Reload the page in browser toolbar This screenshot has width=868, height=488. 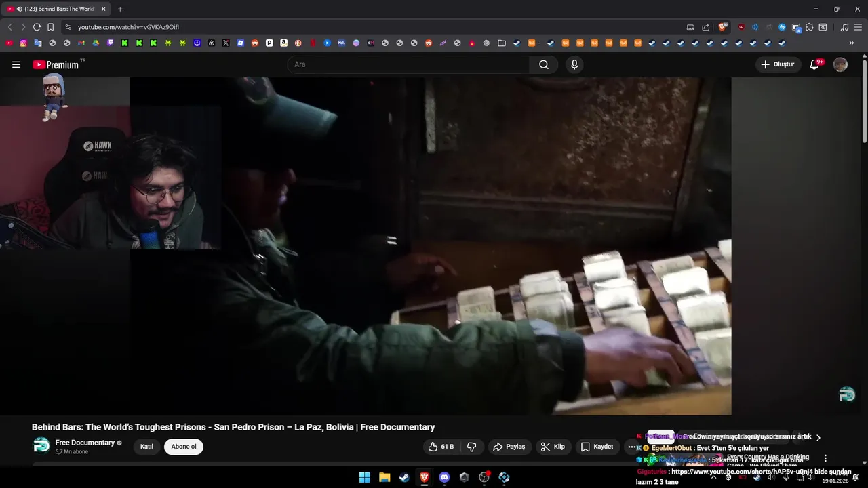coord(37,27)
